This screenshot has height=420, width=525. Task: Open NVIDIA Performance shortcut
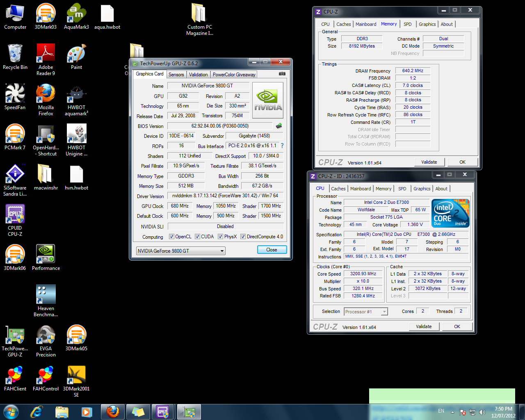46,258
